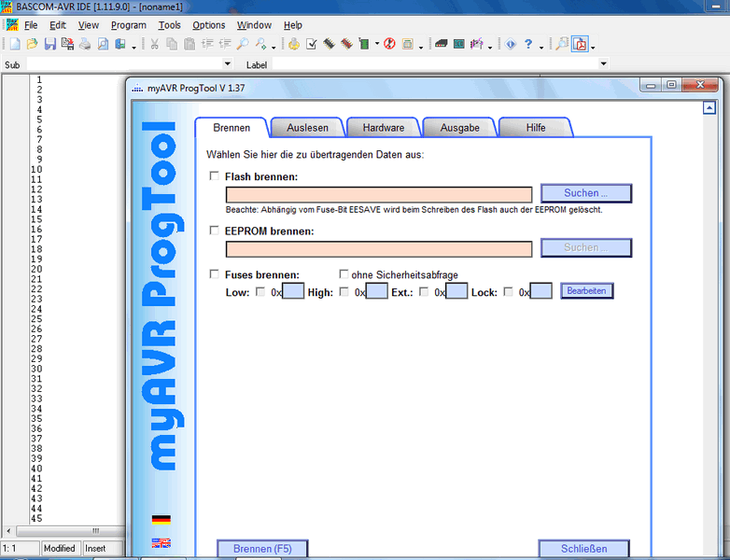Enable Flash brennen checkbox
Viewport: 730px width, 560px height.
pos(214,176)
